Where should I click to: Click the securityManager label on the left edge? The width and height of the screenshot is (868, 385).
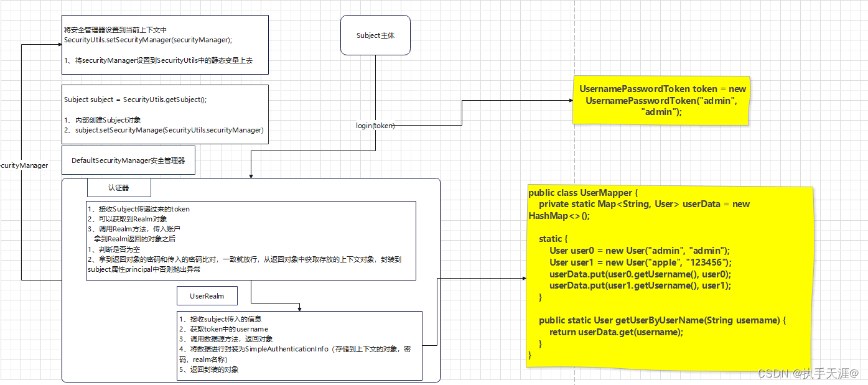click(x=24, y=165)
